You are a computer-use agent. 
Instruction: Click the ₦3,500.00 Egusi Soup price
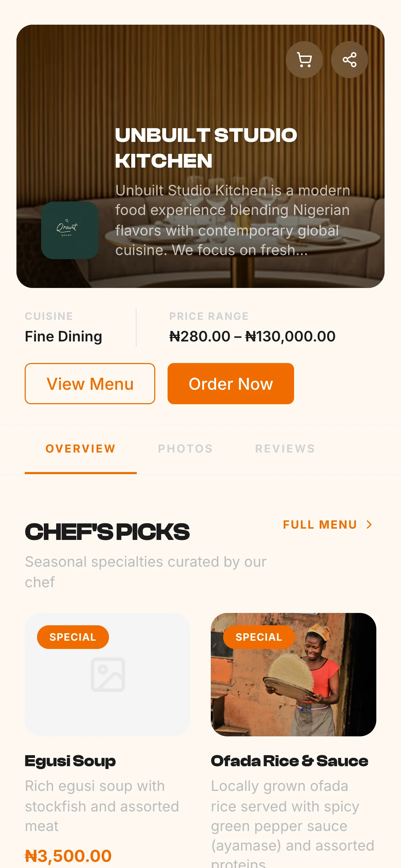tap(68, 856)
